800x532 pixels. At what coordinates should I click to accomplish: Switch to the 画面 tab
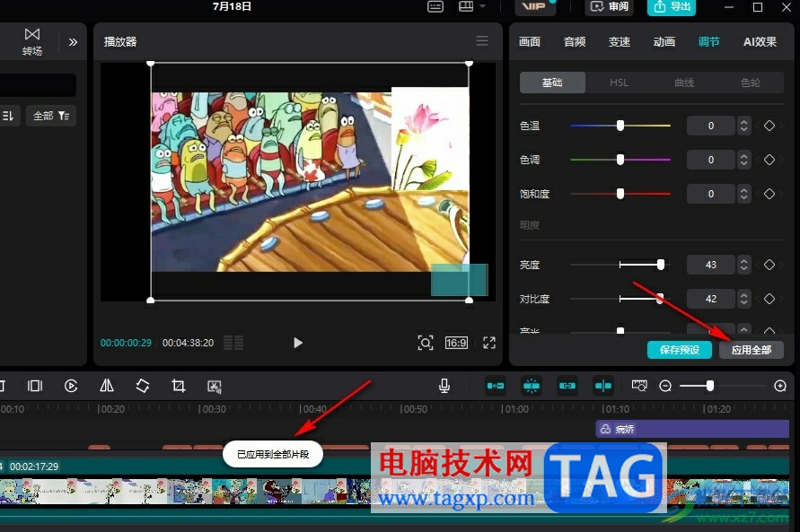point(530,42)
